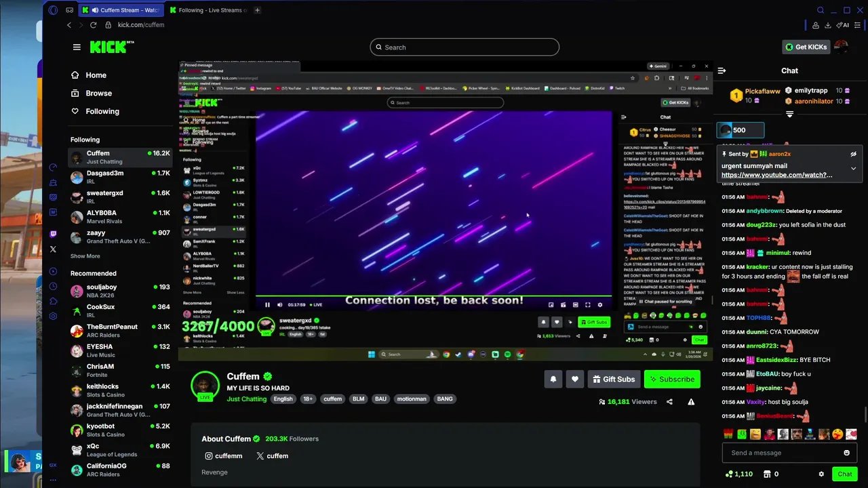
Task: Follow Cuffem with the heart button
Action: point(574,380)
